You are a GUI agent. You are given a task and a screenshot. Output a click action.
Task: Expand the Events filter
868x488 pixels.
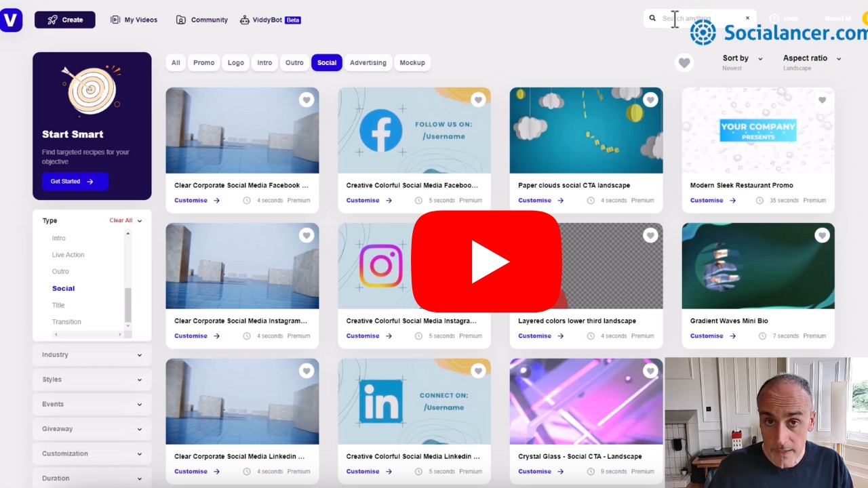92,404
